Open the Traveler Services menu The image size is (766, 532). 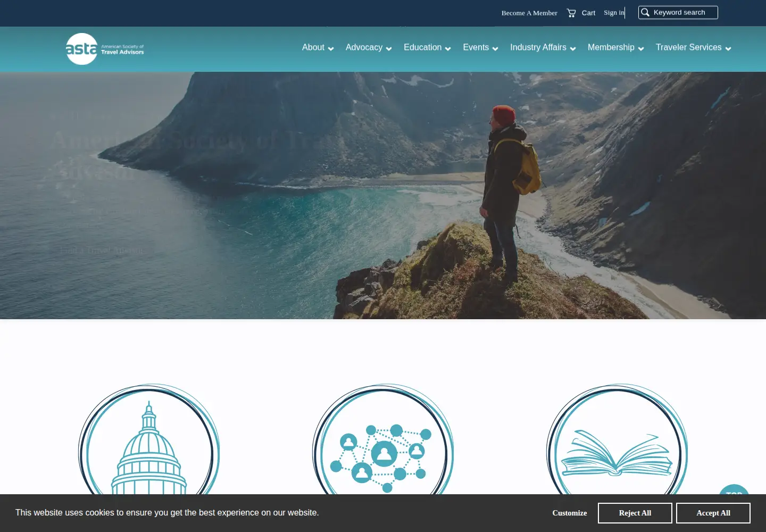coord(688,47)
